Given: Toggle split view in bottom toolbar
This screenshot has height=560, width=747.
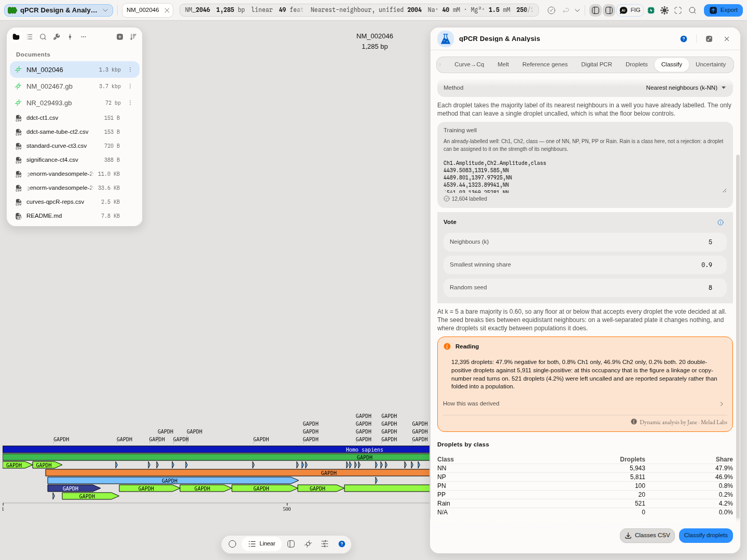Looking at the screenshot, I should [291, 544].
